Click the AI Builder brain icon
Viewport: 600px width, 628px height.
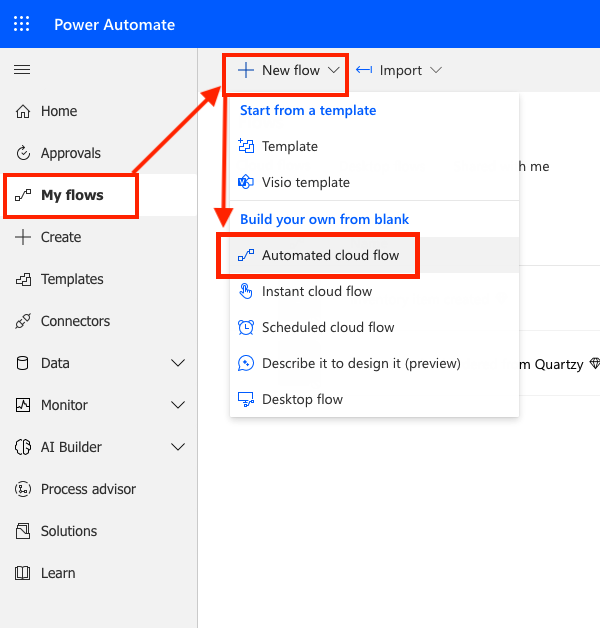point(23,447)
